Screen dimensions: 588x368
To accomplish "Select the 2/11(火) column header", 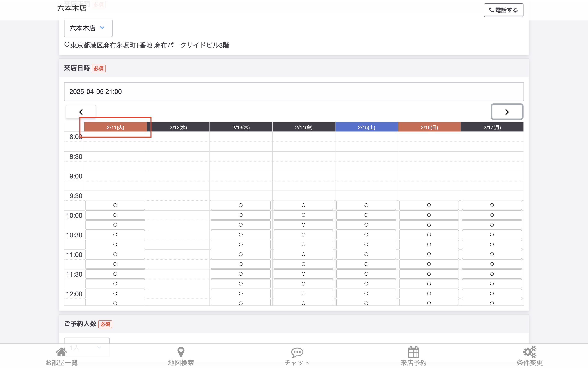I will (x=115, y=127).
